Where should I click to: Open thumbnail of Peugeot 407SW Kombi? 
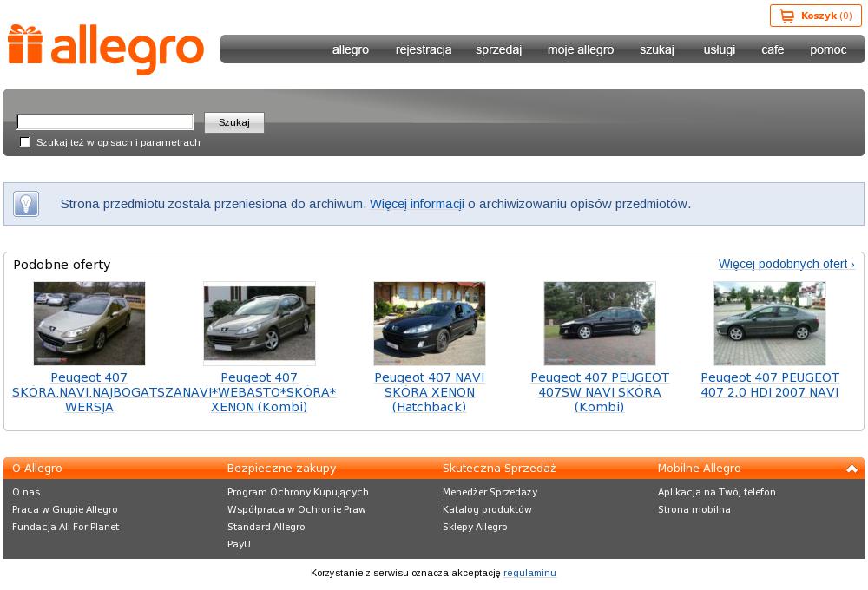coord(600,324)
